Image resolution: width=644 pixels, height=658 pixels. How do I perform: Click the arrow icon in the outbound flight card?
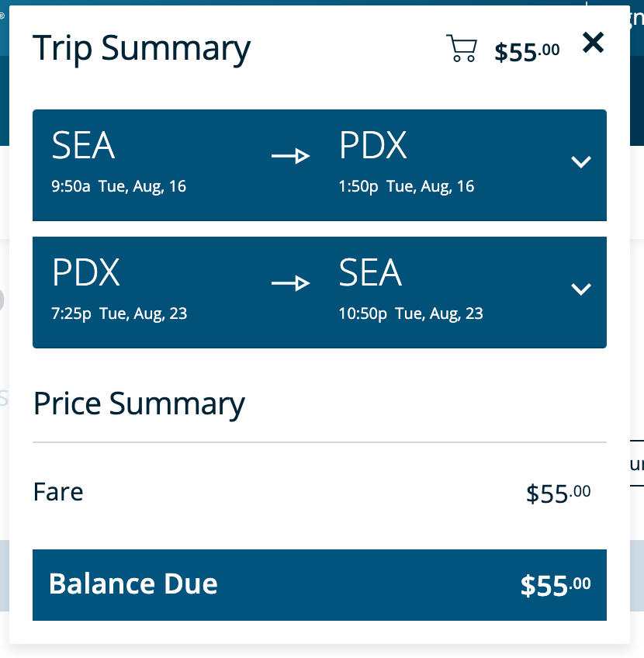pos(290,157)
